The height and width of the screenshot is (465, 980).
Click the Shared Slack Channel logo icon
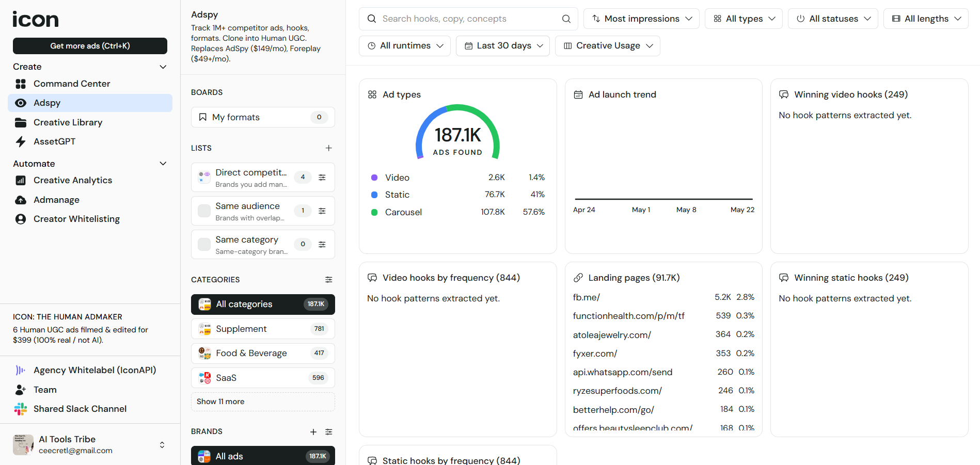click(21, 409)
